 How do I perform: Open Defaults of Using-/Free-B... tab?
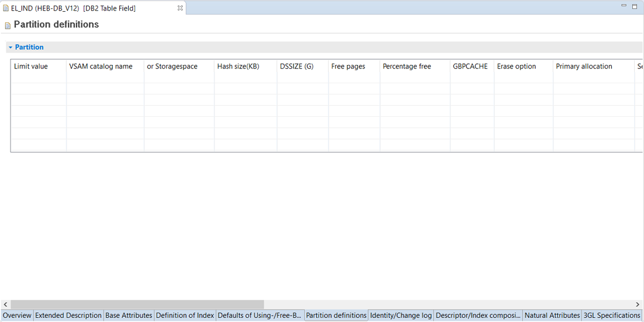(260, 316)
